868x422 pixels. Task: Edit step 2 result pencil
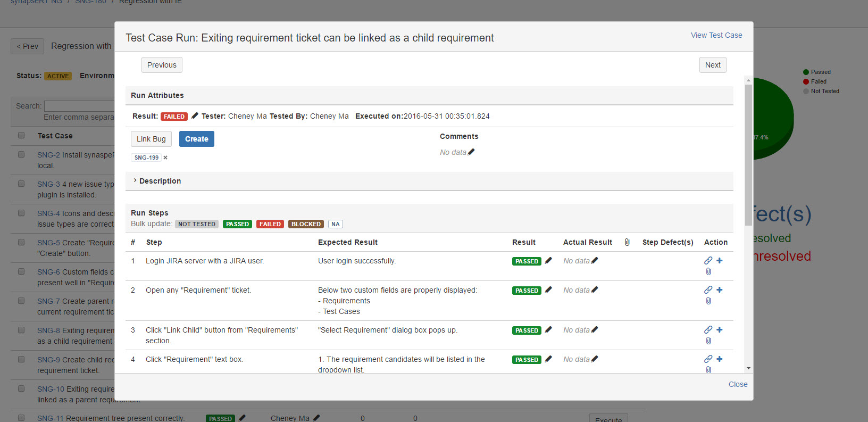548,289
